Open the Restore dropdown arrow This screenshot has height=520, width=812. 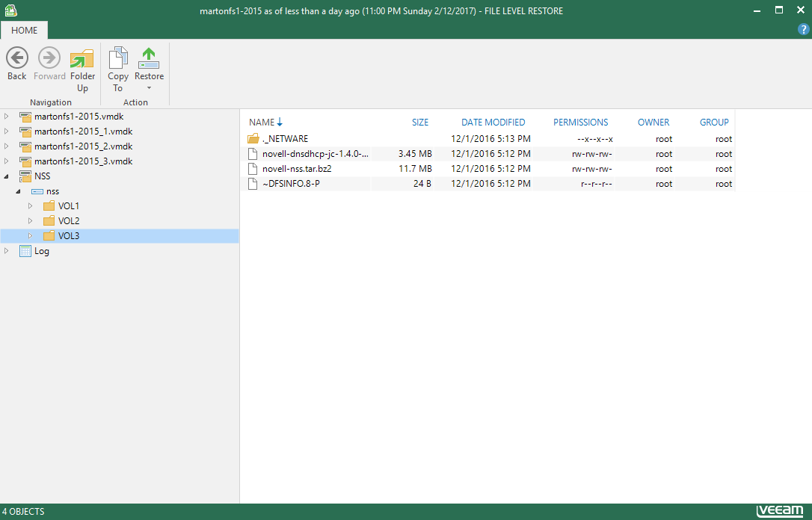(149, 89)
